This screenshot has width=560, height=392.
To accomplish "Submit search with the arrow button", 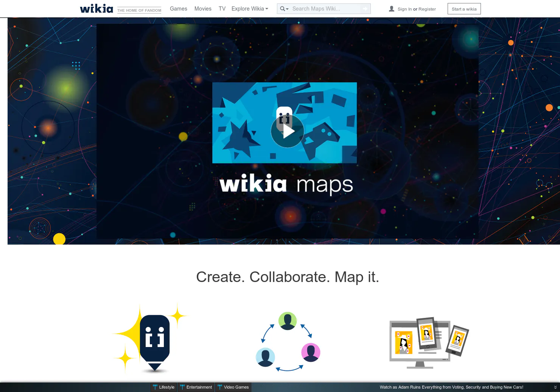I will click(x=365, y=9).
